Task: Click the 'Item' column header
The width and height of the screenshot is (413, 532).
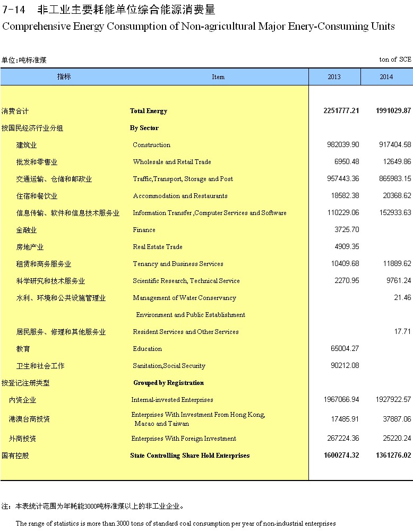Action: [x=218, y=77]
